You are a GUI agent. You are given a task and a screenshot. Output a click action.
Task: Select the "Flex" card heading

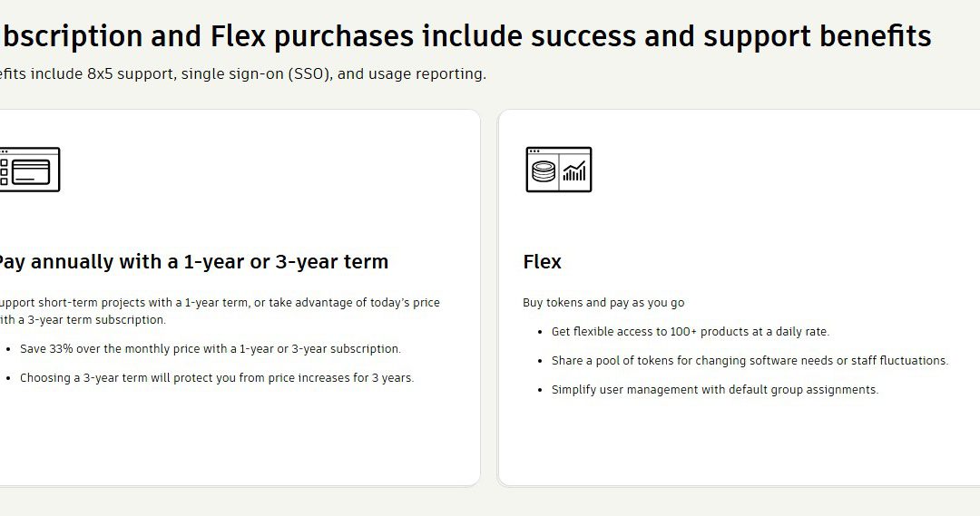[542, 261]
